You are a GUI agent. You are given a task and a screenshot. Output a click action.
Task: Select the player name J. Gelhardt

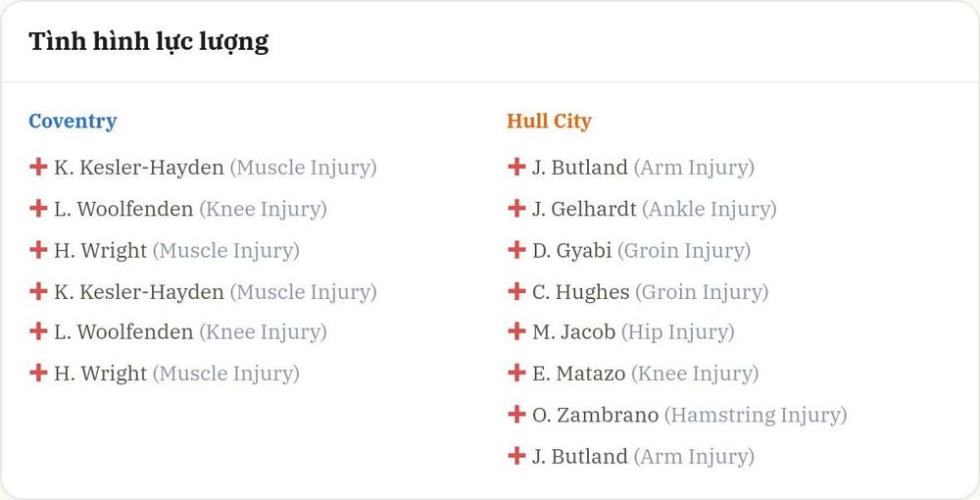pos(584,209)
